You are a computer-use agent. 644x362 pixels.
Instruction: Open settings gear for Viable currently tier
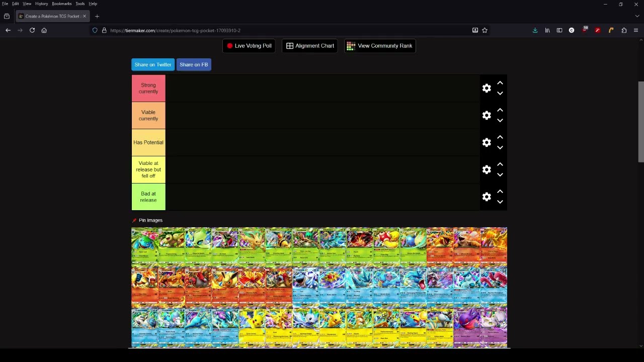(487, 115)
